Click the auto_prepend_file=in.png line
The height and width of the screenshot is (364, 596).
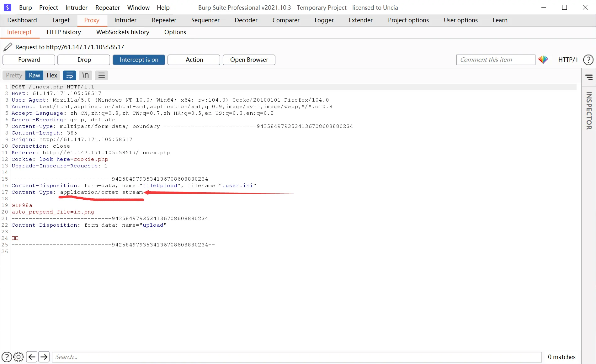tap(53, 212)
